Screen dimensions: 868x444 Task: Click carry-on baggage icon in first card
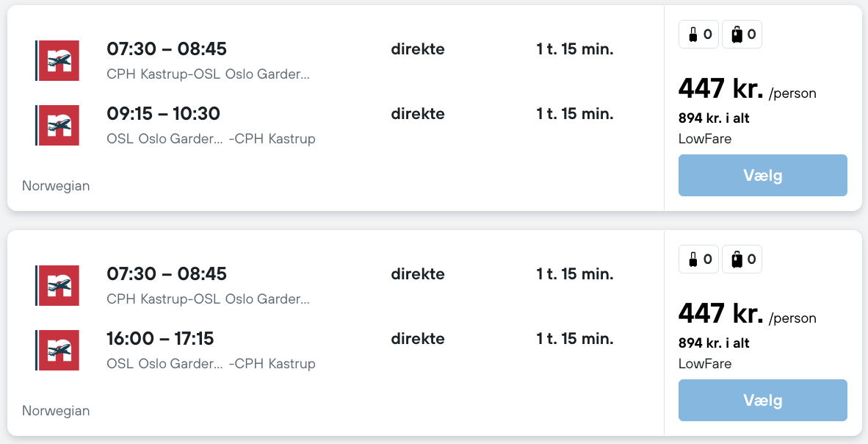point(692,34)
